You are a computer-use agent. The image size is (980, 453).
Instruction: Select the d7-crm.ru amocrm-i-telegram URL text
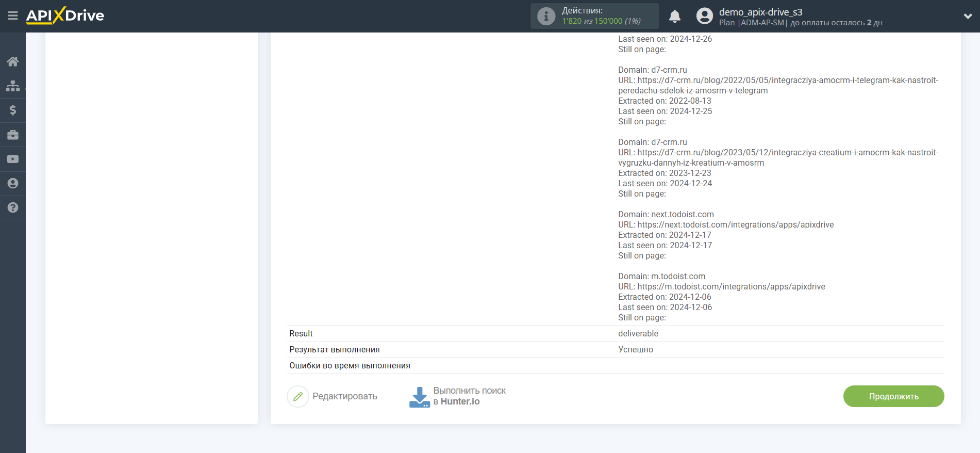point(778,85)
